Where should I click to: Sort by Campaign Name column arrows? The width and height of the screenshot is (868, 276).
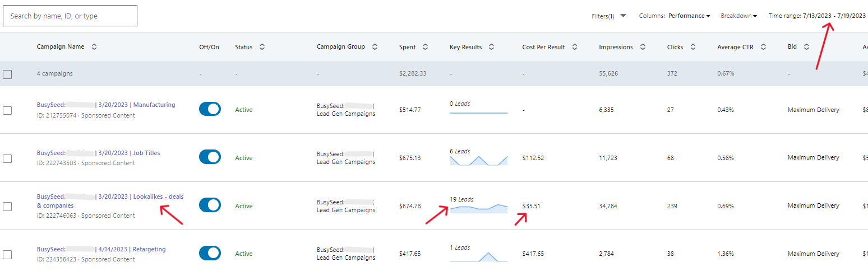point(94,47)
